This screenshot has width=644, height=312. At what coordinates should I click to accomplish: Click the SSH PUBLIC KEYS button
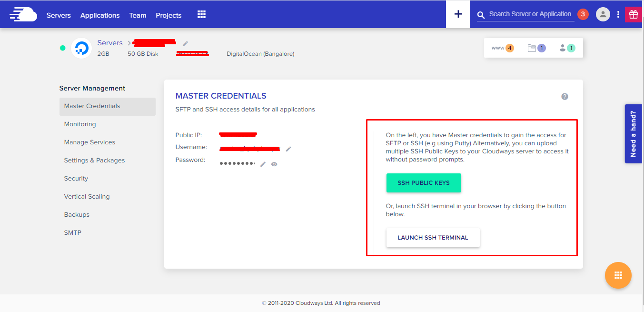click(x=424, y=183)
